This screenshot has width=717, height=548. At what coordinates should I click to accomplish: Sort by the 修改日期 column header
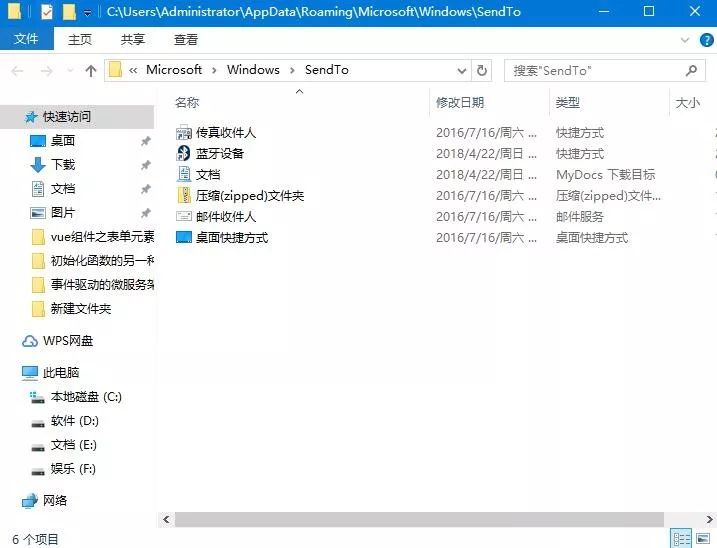point(460,102)
